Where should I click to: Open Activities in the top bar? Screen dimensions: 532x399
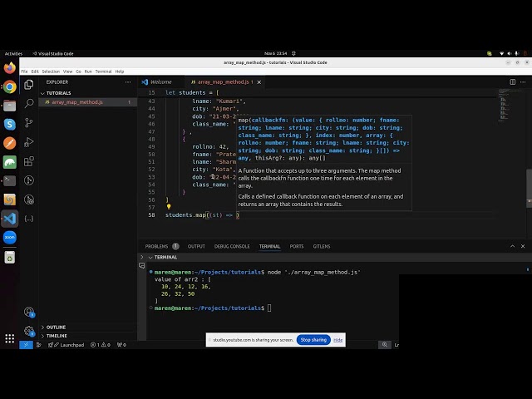click(x=13, y=53)
